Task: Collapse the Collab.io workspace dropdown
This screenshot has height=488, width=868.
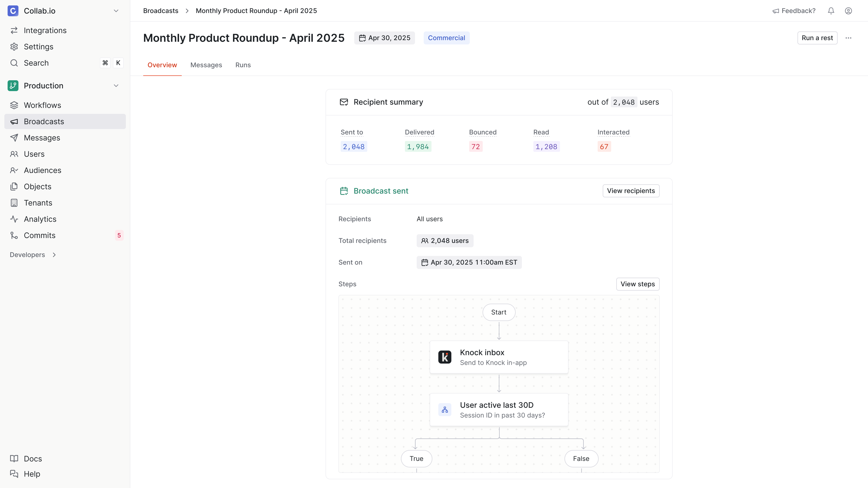Action: pos(116,11)
